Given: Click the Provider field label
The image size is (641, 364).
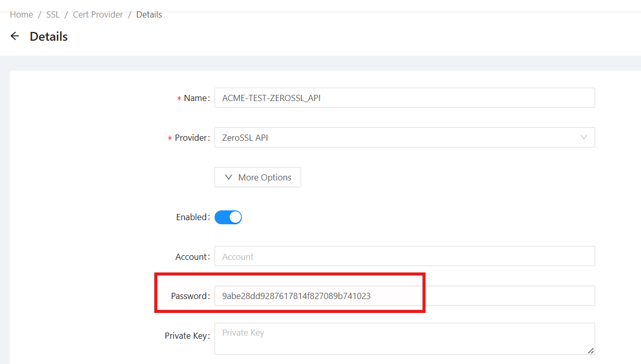Looking at the screenshot, I should tap(191, 138).
